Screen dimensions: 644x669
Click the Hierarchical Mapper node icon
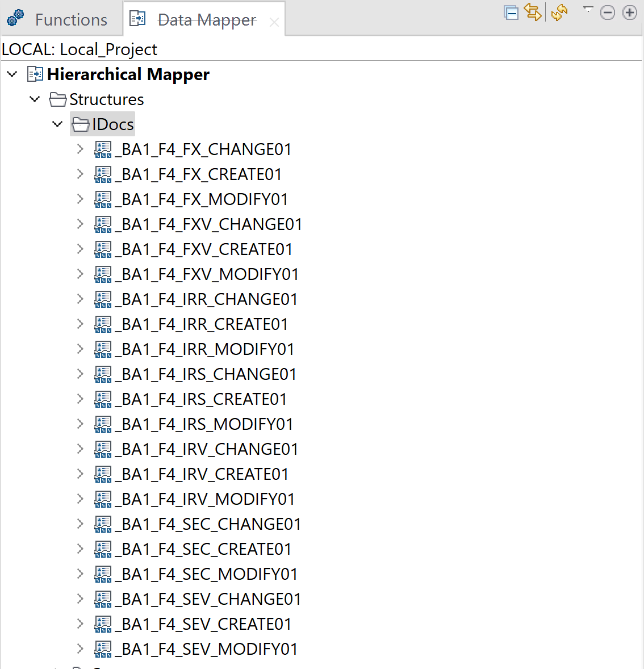35,74
